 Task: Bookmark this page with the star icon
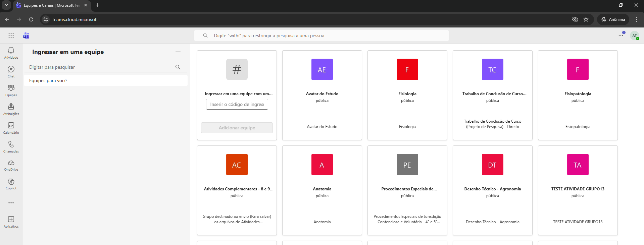coord(586,19)
